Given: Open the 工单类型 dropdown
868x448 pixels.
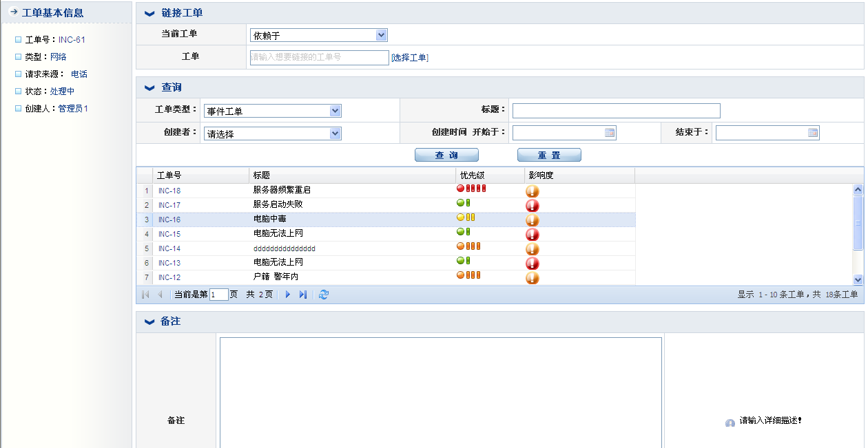Looking at the screenshot, I should pos(335,111).
